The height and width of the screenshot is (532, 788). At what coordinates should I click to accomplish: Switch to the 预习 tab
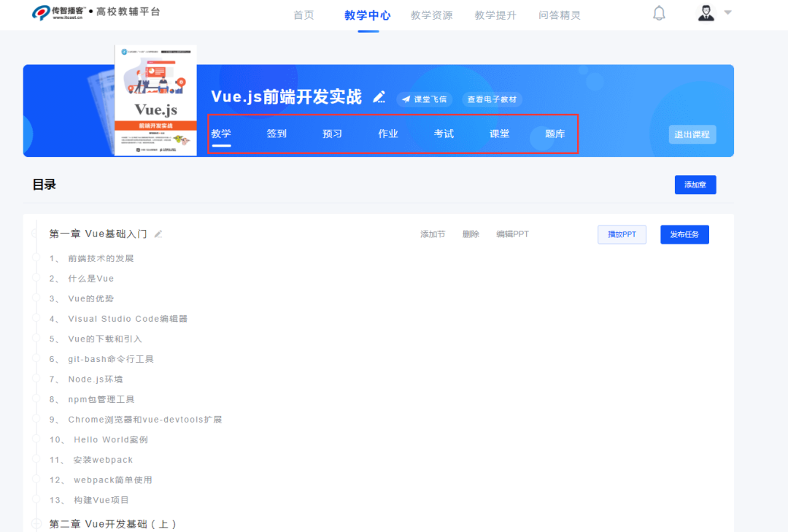coord(332,134)
